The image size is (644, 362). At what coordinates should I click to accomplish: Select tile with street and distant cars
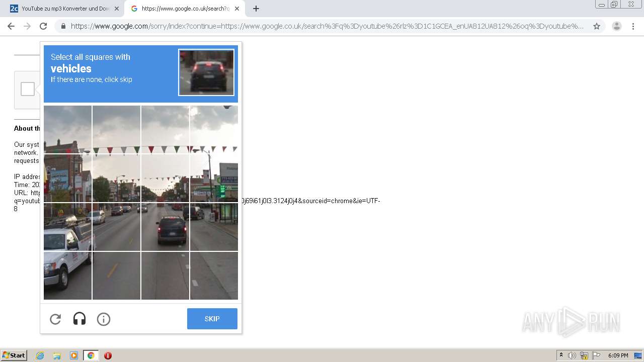point(165,178)
